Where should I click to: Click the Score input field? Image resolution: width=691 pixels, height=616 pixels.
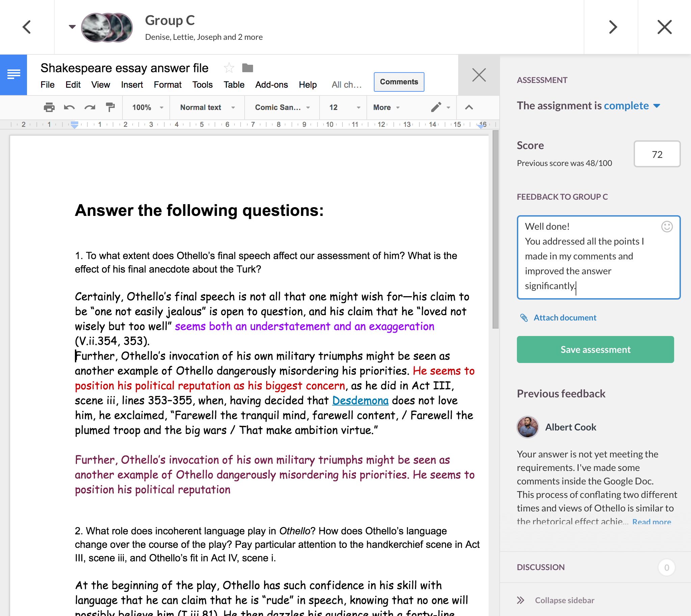coord(657,155)
